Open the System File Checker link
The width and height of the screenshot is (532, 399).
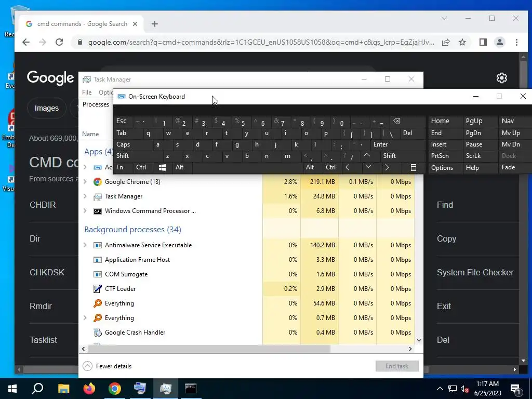(x=475, y=272)
